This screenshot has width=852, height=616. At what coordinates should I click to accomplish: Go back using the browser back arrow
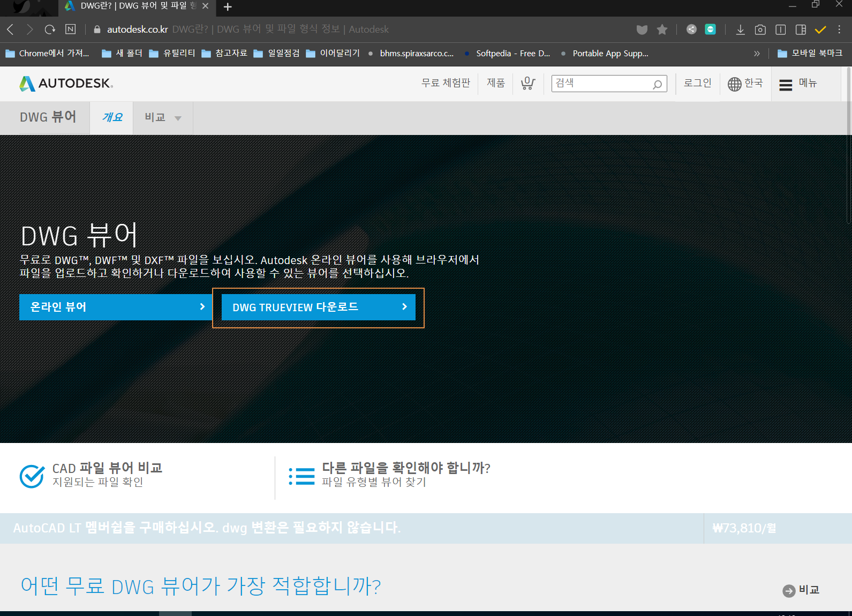[x=10, y=29]
